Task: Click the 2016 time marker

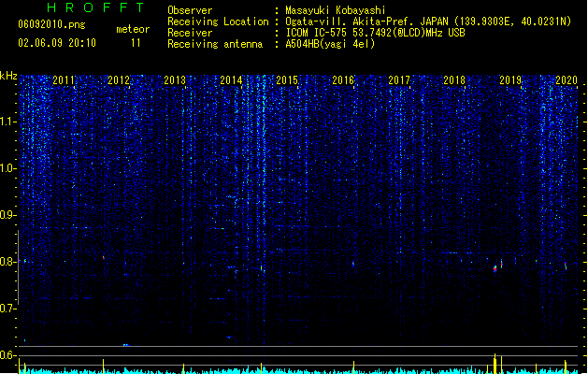Action: click(343, 80)
